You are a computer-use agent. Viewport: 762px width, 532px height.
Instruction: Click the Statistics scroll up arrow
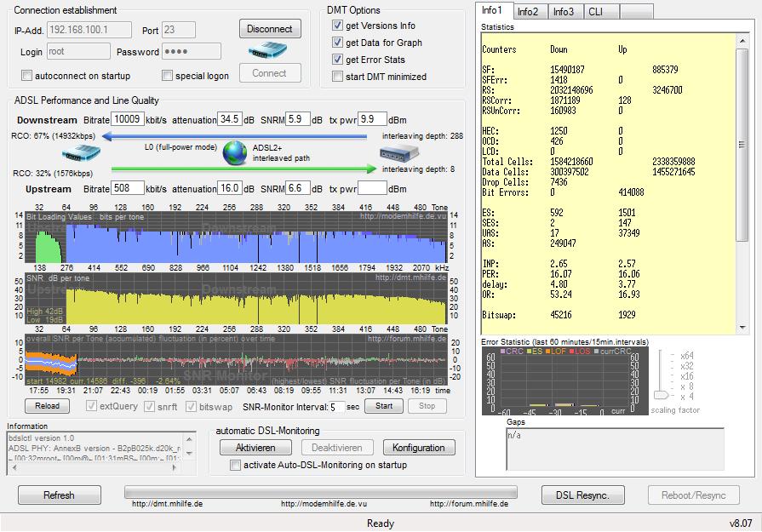[742, 41]
